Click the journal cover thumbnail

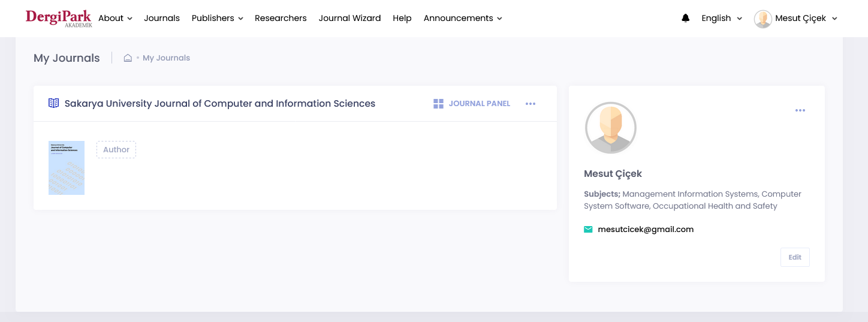click(x=67, y=168)
